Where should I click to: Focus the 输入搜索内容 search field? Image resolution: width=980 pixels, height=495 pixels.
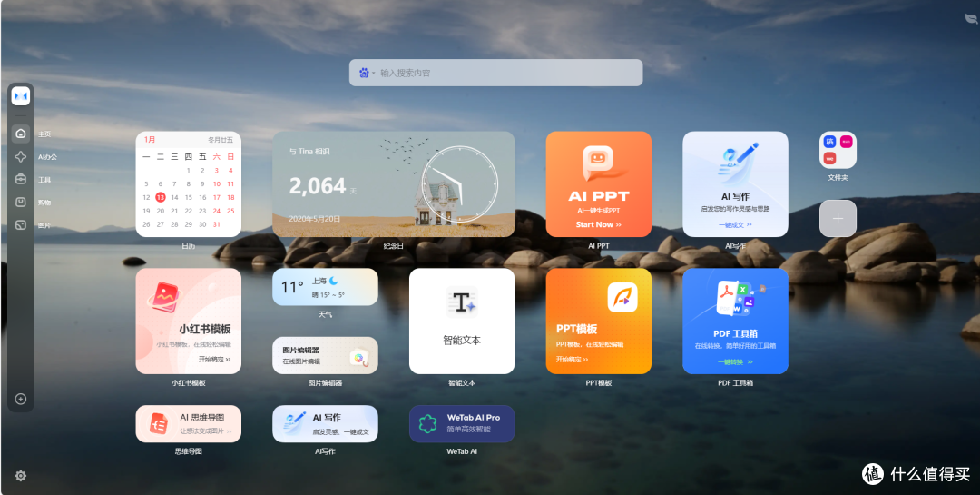tap(495, 73)
